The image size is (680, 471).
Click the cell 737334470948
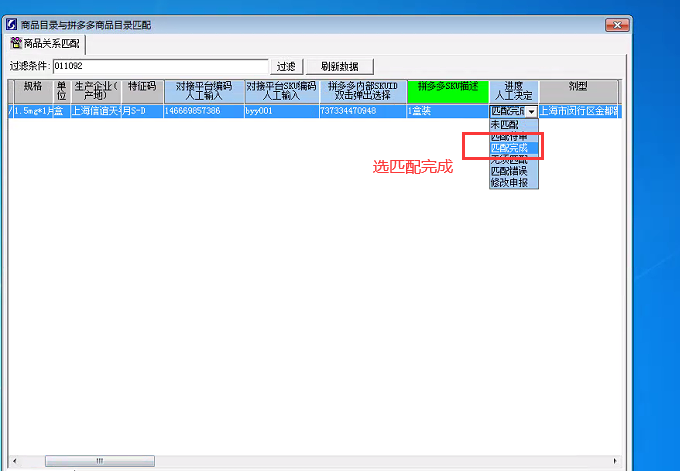pyautogui.click(x=363, y=111)
